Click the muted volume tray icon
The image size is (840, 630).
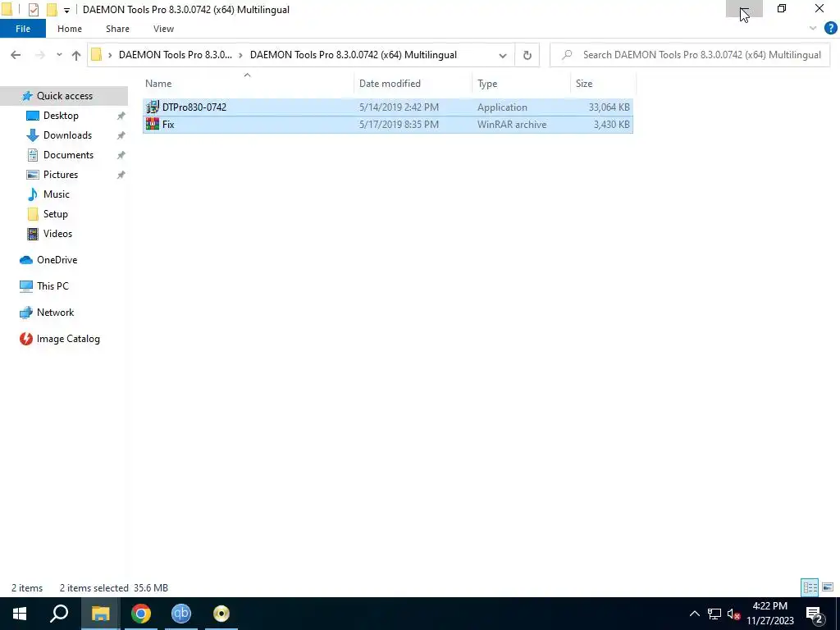click(x=733, y=614)
